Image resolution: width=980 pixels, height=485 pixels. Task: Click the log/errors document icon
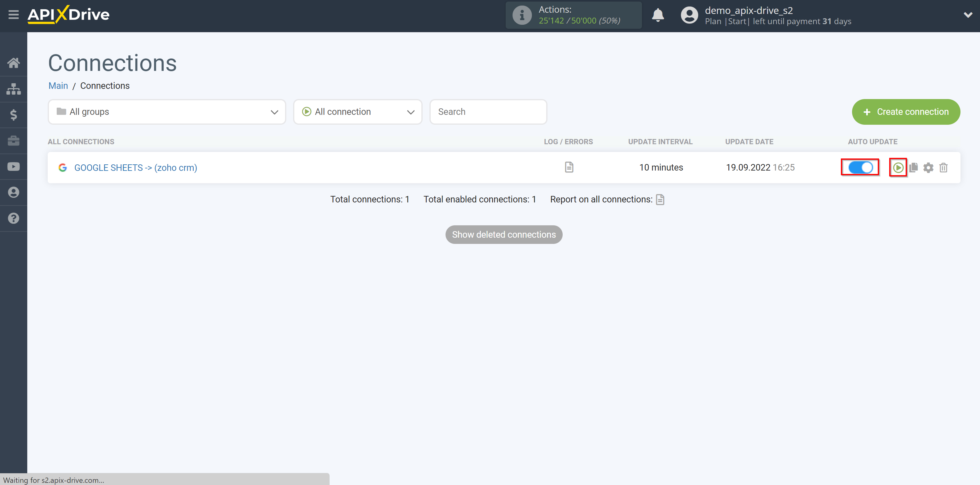tap(569, 167)
